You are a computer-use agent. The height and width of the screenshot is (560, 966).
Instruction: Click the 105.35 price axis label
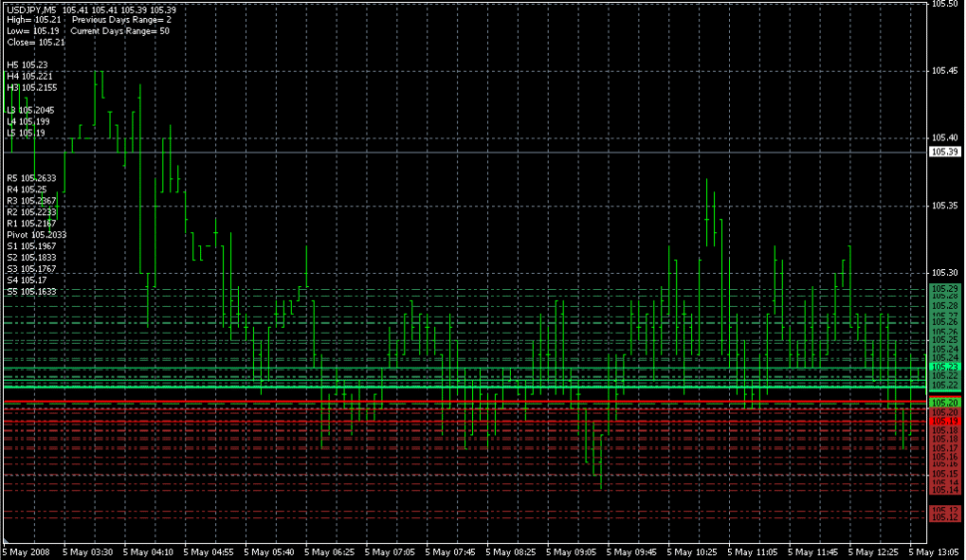pos(944,206)
